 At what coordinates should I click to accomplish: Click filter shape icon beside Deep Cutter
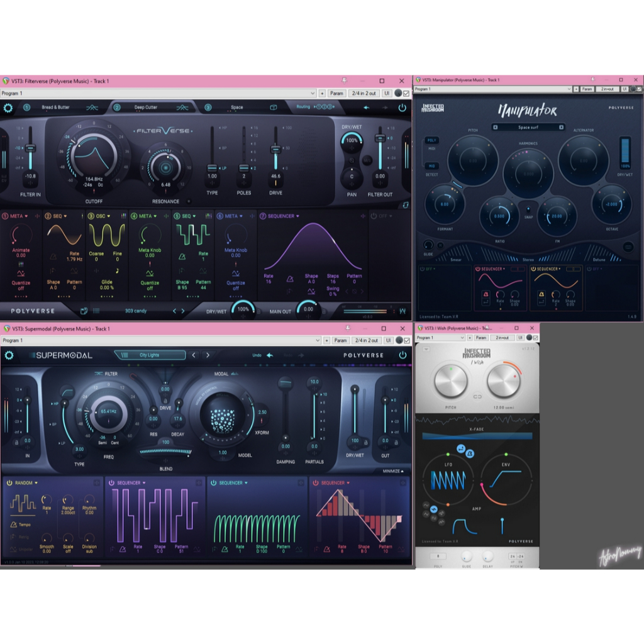coord(182,108)
